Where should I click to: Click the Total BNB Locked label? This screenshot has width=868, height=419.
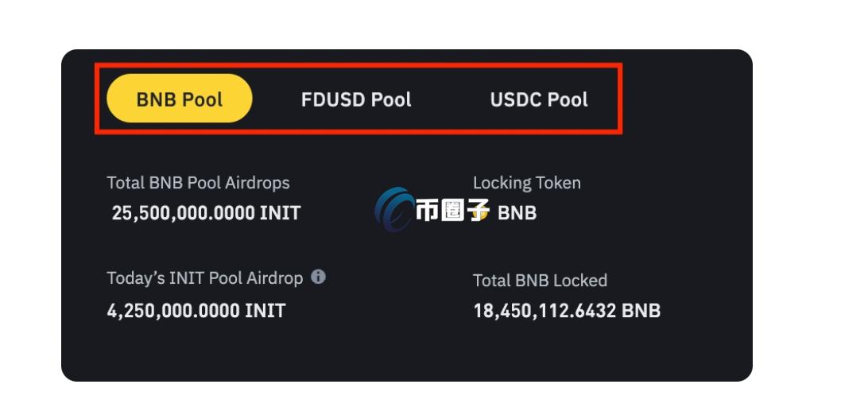point(540,281)
